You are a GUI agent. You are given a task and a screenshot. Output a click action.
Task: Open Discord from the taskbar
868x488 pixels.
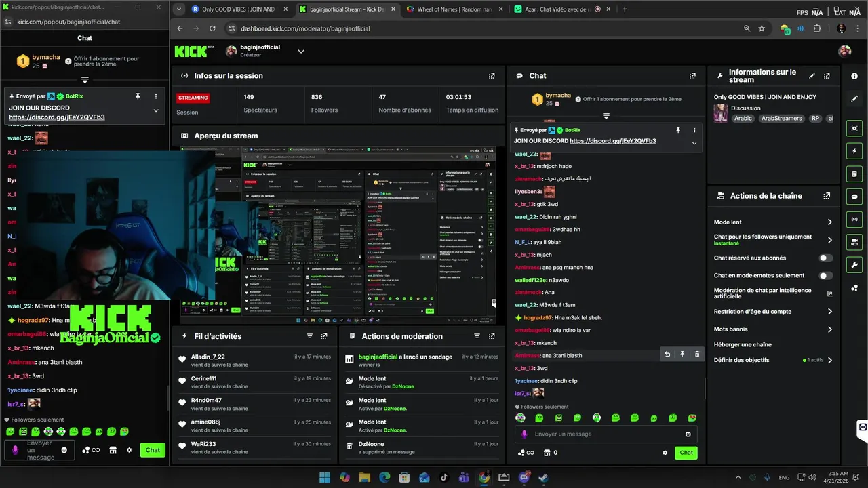pos(524,477)
